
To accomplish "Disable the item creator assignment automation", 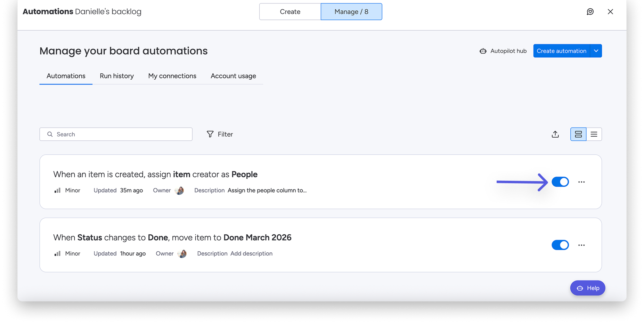I will click(x=560, y=182).
